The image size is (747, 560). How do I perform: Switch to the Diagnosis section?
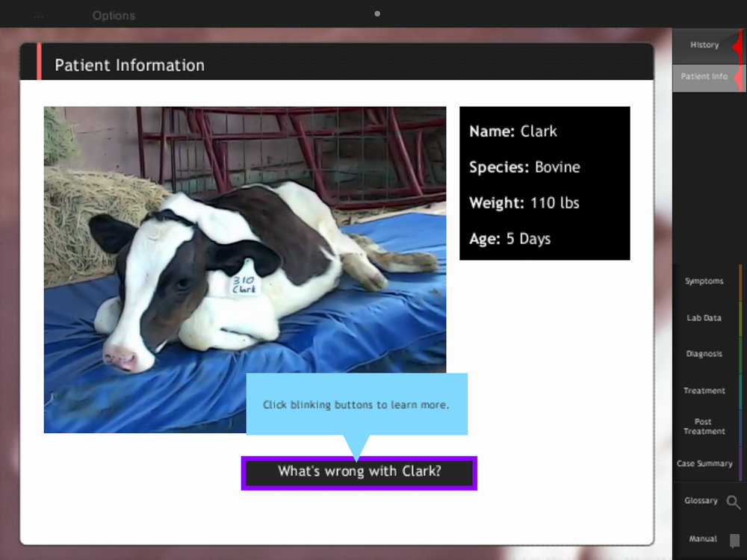pos(707,354)
